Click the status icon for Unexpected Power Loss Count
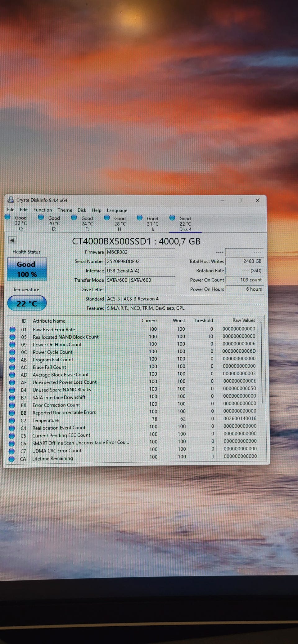The height and width of the screenshot is (644, 298). coord(12,382)
